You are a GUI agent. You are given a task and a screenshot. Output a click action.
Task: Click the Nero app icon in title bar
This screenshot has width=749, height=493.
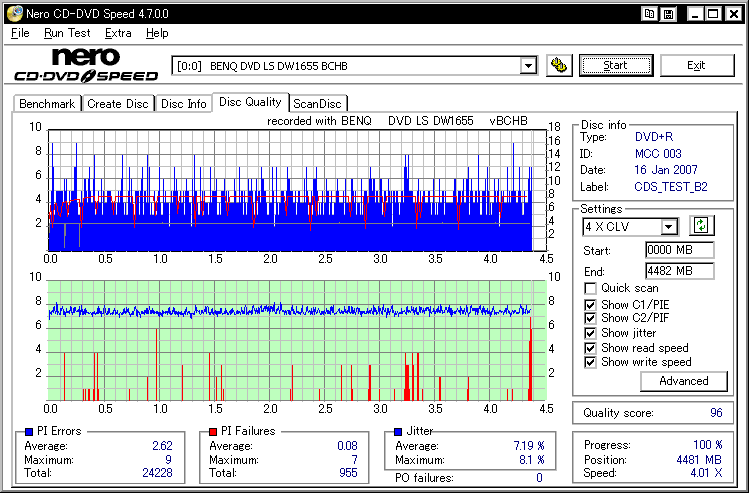pos(12,14)
